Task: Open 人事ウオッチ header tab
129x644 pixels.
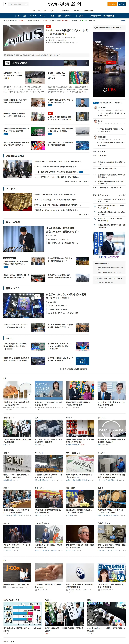Action: tap(76, 11)
